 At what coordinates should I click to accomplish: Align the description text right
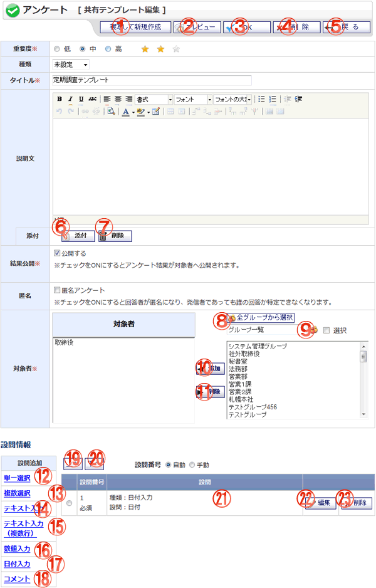pyautogui.click(x=129, y=99)
